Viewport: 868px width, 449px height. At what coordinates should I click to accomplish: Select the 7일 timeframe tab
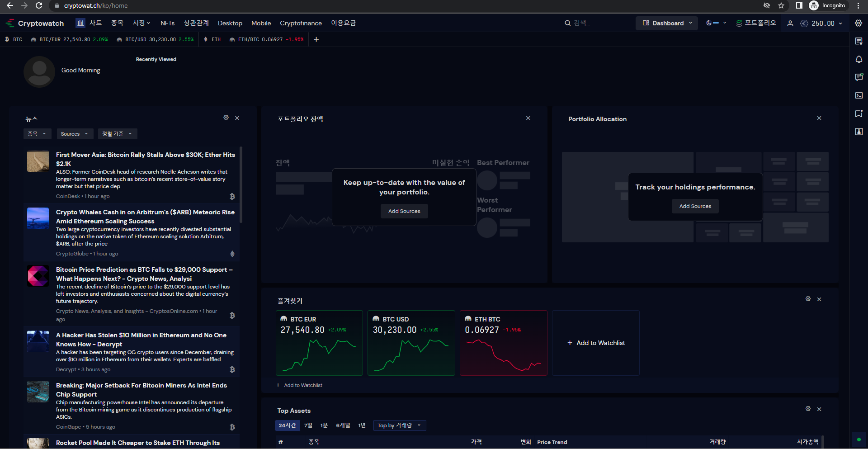[308, 425]
